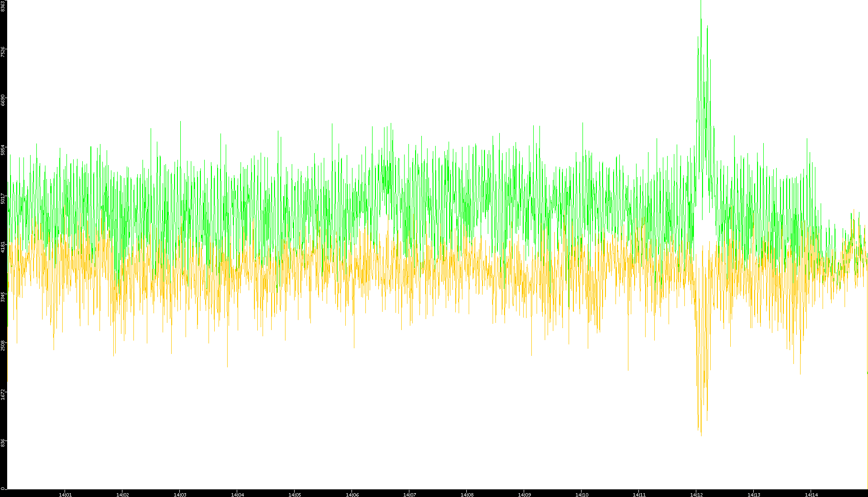This screenshot has width=868, height=497.
Task: Select the 14:08 time axis label
Action: (467, 495)
